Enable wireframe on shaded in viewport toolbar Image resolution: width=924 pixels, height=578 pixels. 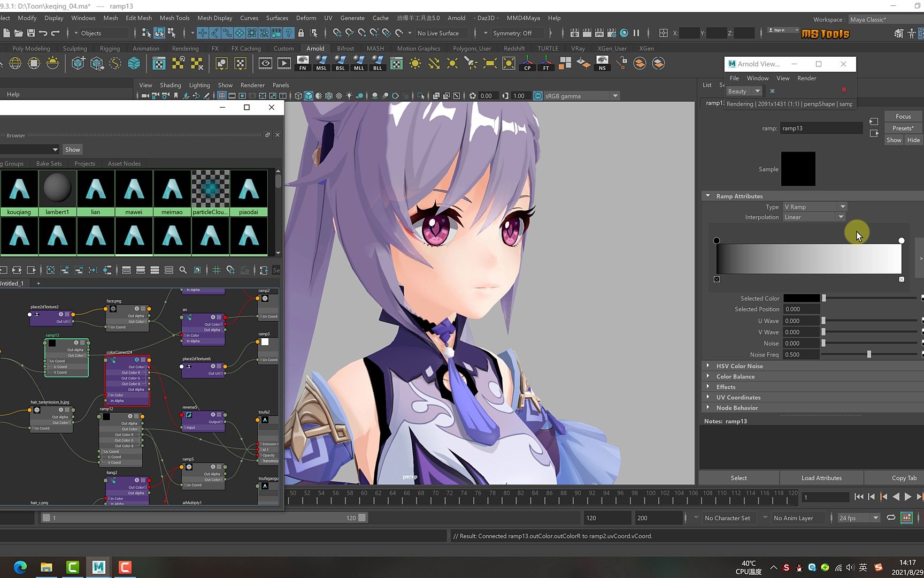pos(329,96)
